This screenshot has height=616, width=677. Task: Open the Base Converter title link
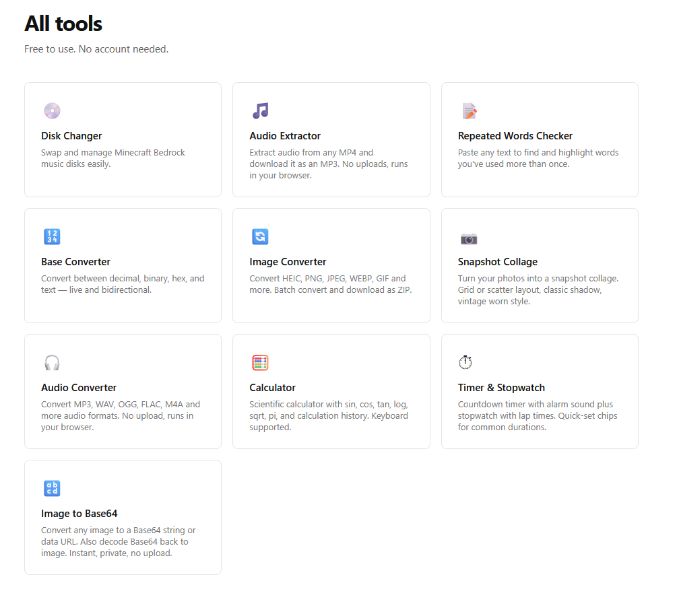tap(76, 262)
